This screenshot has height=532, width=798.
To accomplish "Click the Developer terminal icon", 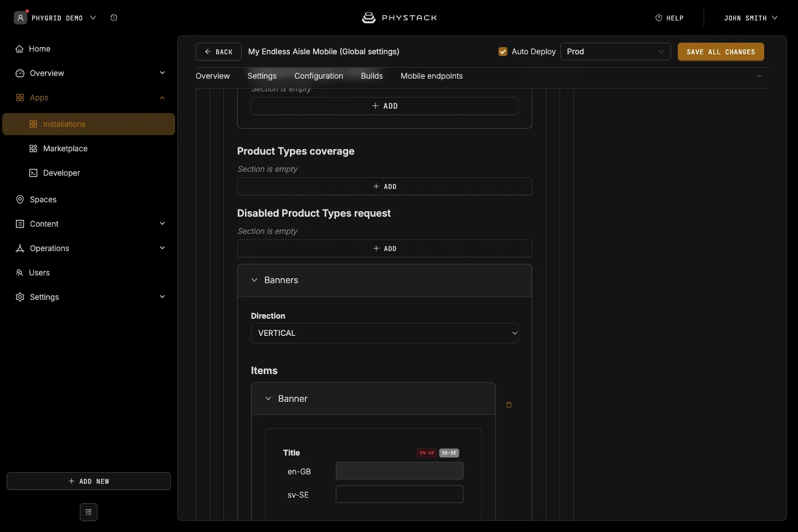I will (x=33, y=173).
